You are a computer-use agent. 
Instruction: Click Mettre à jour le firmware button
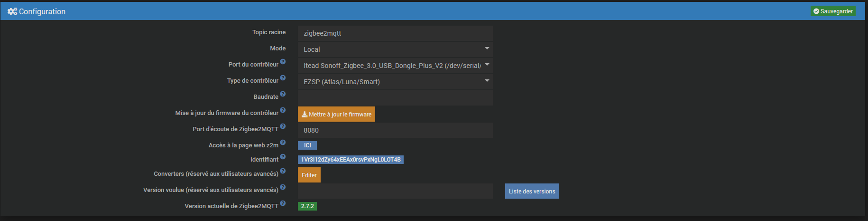(336, 114)
